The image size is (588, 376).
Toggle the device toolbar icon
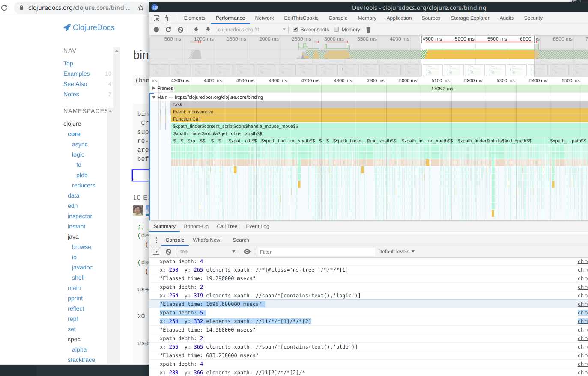pos(168,18)
